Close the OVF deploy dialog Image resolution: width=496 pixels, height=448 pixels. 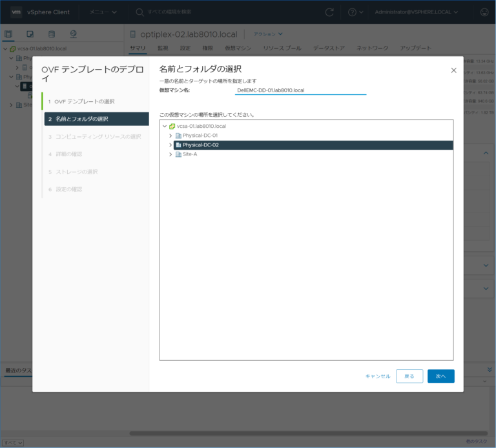point(453,70)
